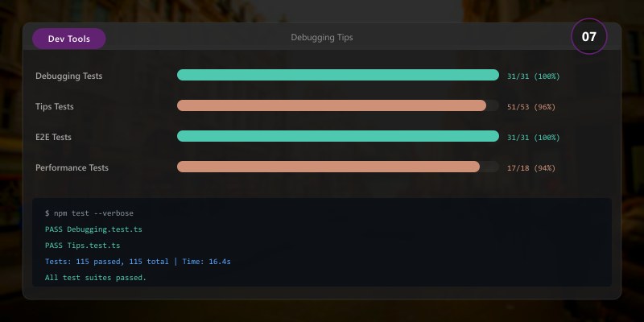Click the 51/53 (96%) value

pos(531,107)
